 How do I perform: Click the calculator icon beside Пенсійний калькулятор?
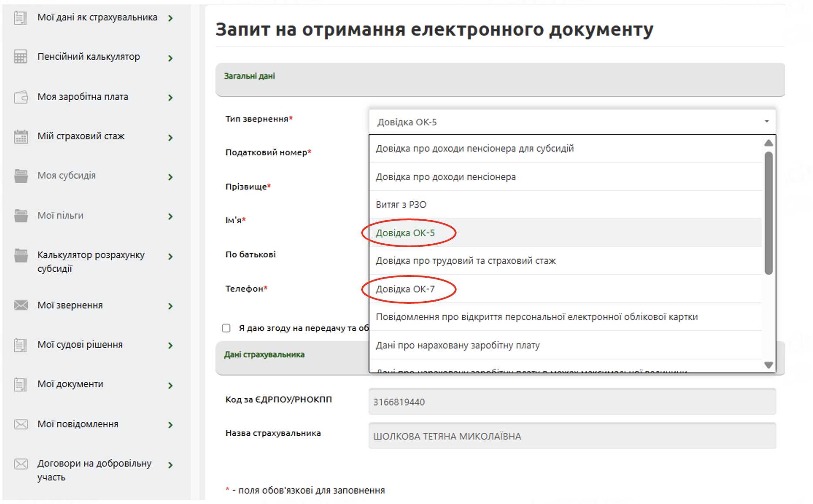[20, 57]
